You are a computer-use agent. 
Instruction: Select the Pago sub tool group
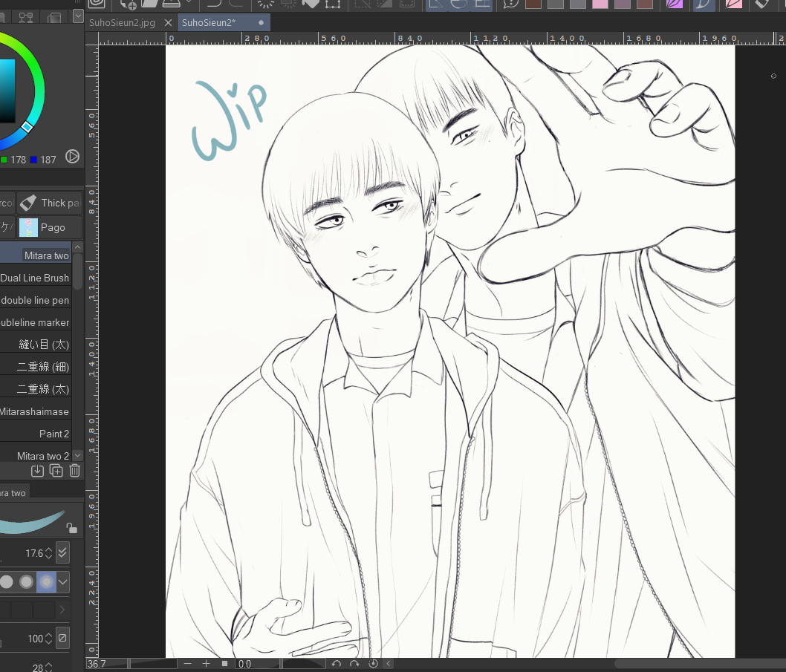pos(50,227)
